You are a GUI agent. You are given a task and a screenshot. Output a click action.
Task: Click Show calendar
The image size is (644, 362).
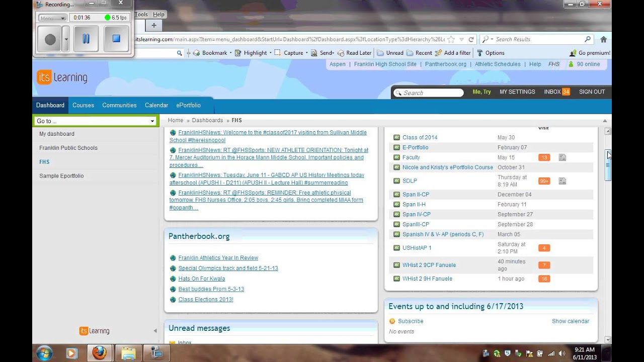571,321
